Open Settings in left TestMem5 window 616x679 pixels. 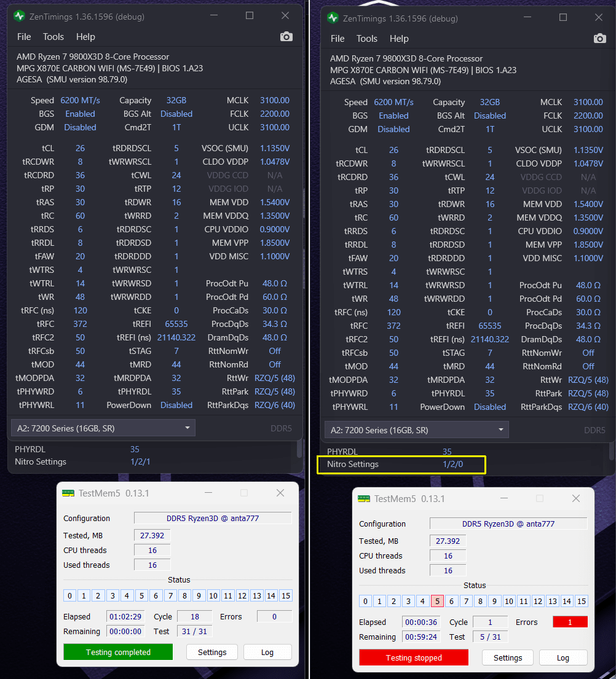click(212, 652)
